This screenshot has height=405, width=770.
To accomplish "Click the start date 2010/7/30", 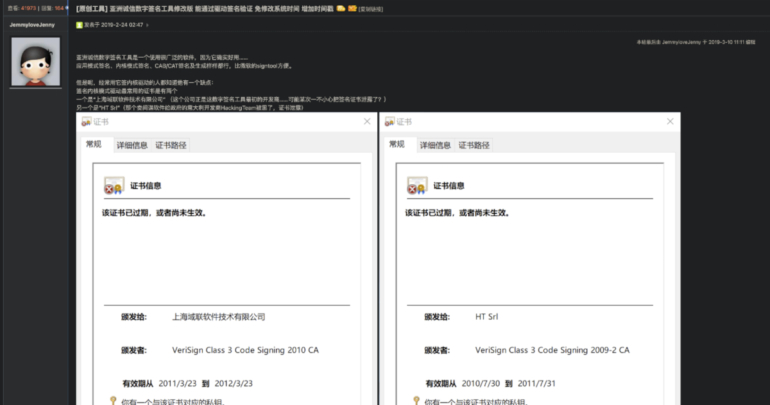I will tap(481, 383).
